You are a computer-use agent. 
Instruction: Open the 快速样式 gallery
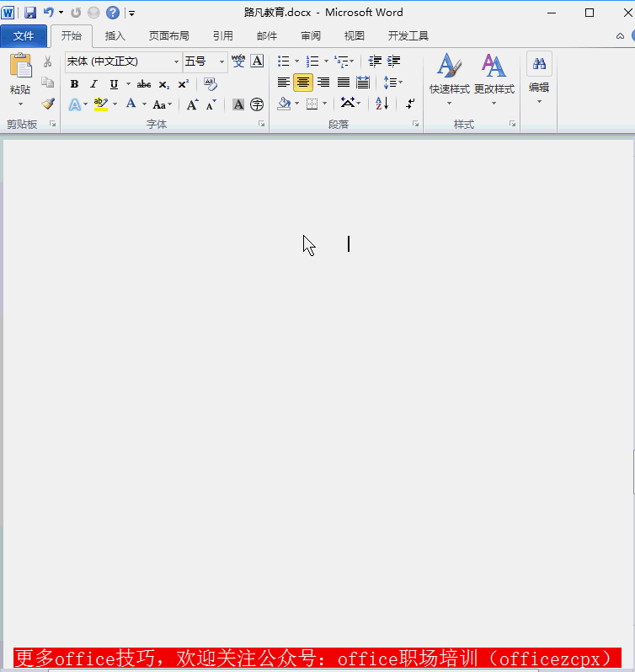(x=450, y=79)
